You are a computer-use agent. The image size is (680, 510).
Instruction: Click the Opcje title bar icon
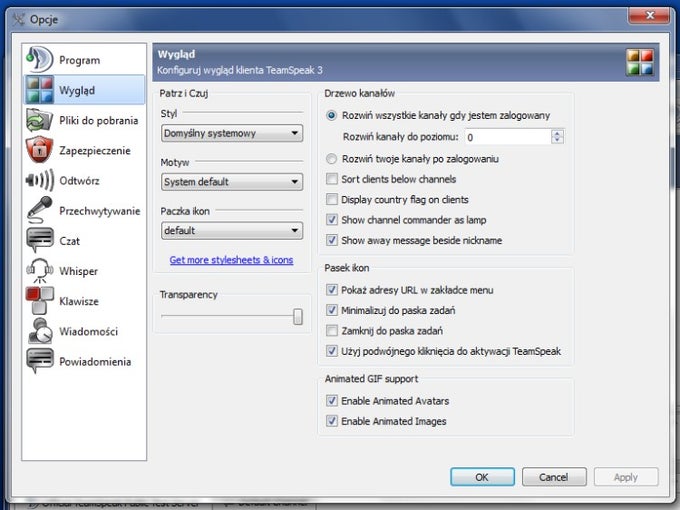click(18, 19)
